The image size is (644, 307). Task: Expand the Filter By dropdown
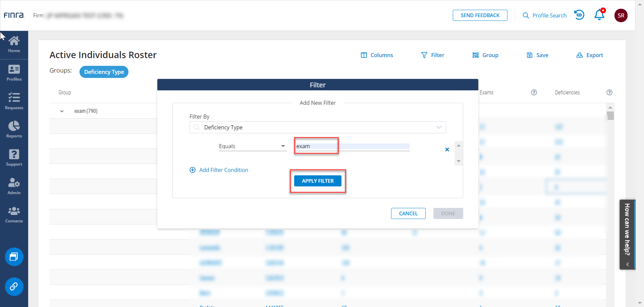(439, 127)
